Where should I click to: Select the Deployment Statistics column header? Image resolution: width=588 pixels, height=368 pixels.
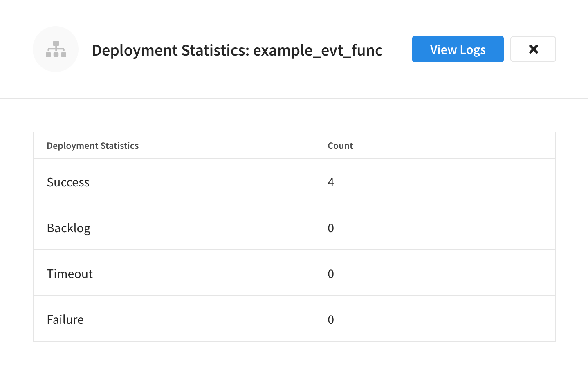click(x=92, y=146)
